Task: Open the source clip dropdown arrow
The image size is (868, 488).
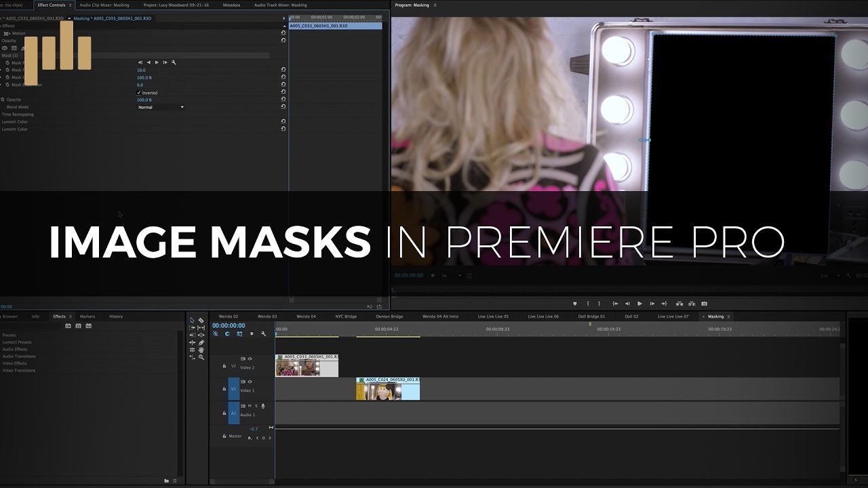Action: [69, 18]
